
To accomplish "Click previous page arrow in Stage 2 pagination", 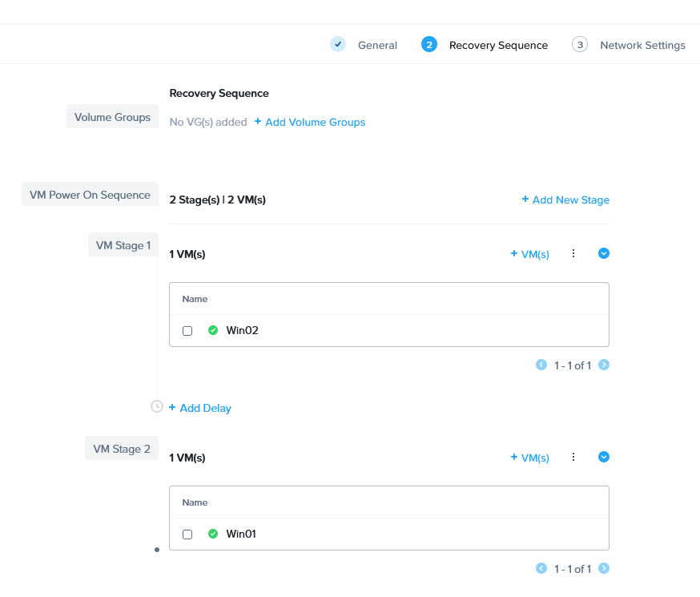I will [541, 568].
